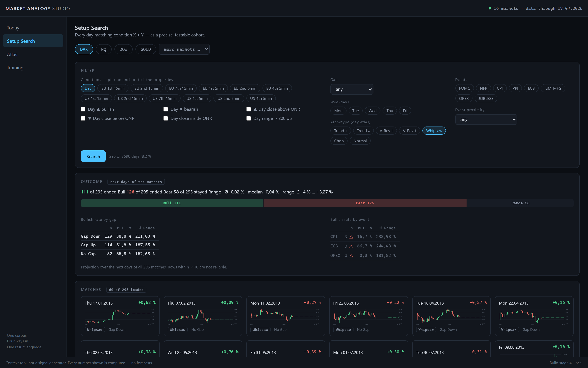Screen dimensions: 588x368
Task: Pick the EU 1st 5min anchor
Action: tap(213, 88)
